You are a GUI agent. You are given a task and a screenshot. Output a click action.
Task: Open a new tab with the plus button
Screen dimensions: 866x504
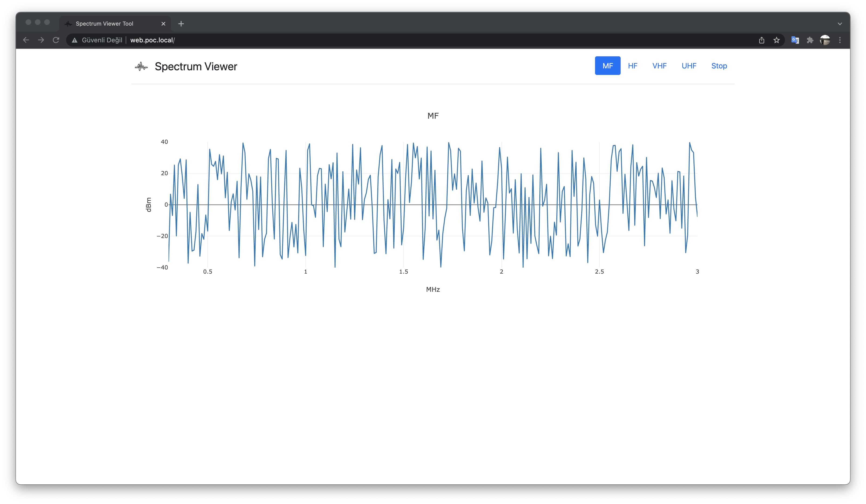pyautogui.click(x=181, y=24)
